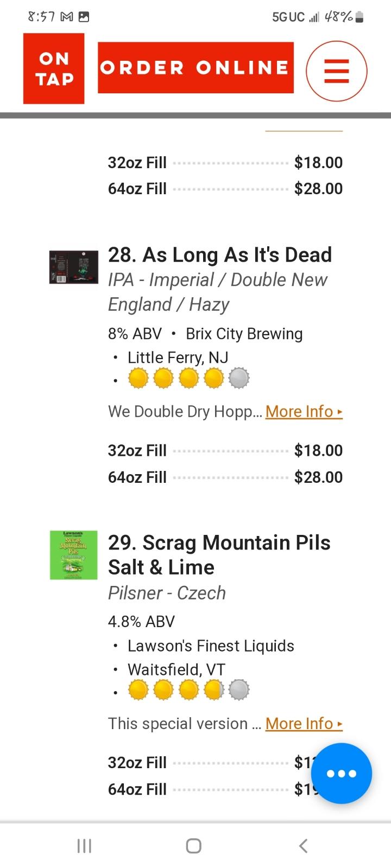
Task: Tap the Lawson's Finest Liquids brewery name
Action: point(211,646)
